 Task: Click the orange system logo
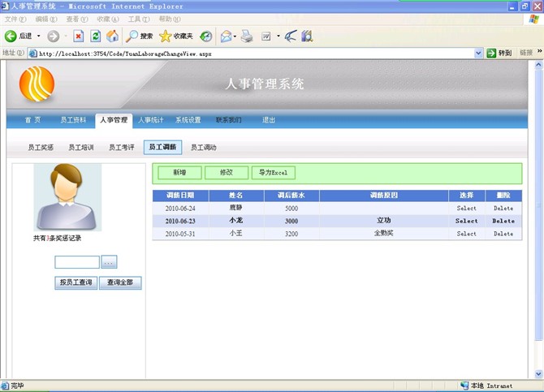click(37, 84)
